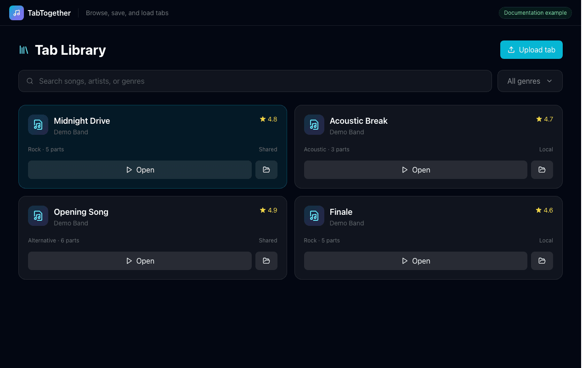Click the Upload tab button

(531, 50)
